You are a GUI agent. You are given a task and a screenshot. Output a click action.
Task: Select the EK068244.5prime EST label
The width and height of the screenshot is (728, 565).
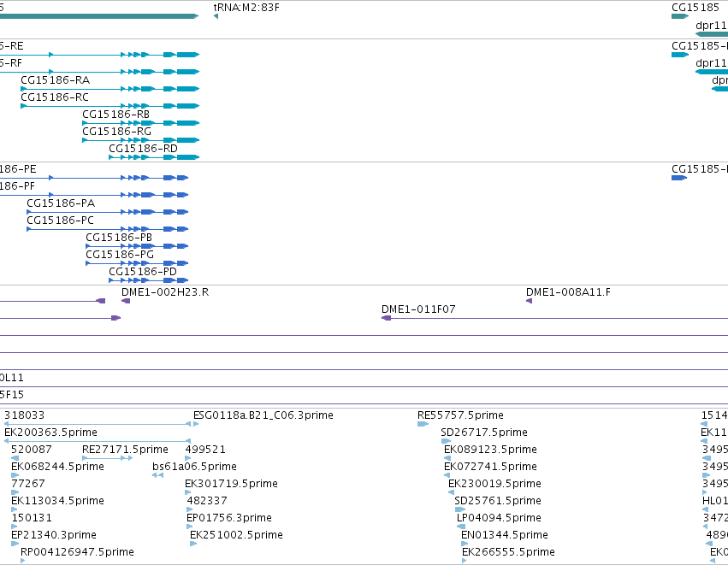click(x=57, y=467)
